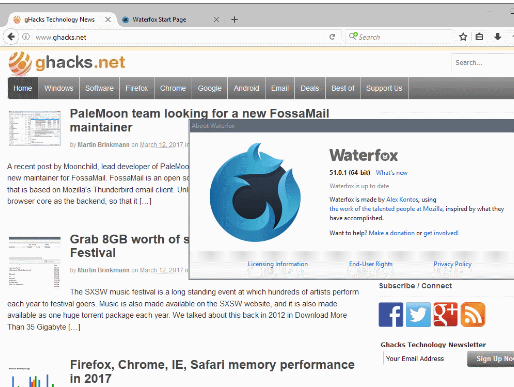
Task: Click the What's new link in About Waterfox
Action: click(391, 173)
